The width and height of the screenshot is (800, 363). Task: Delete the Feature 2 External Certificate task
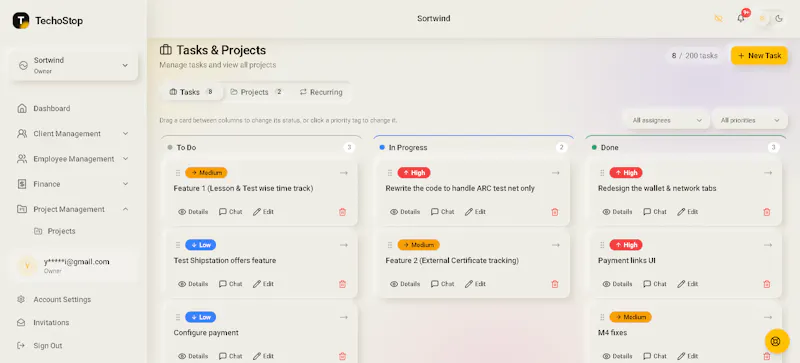pyautogui.click(x=555, y=284)
